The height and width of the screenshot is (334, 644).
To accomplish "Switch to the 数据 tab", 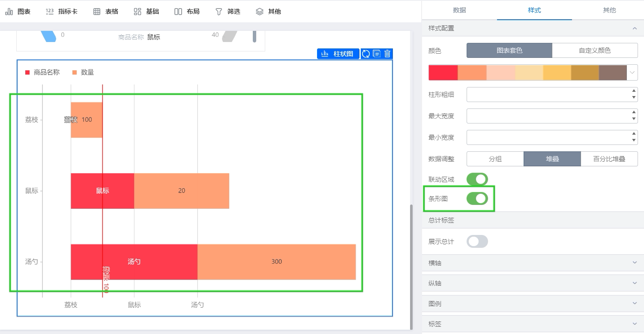I will (x=459, y=10).
